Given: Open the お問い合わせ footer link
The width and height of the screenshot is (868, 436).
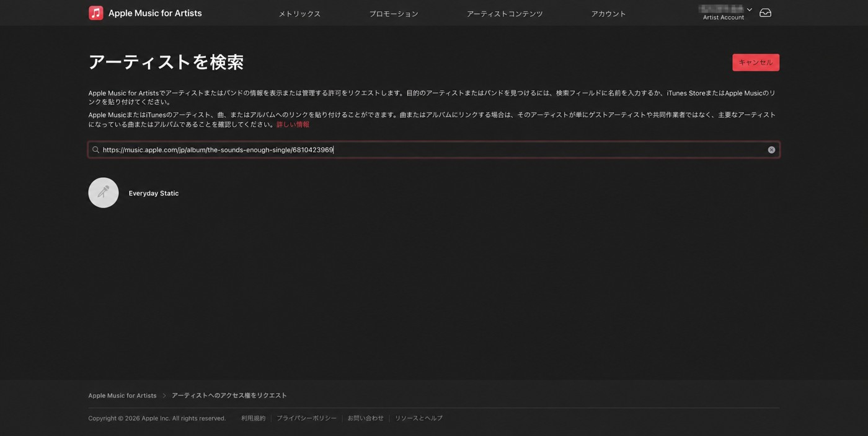Looking at the screenshot, I should coord(365,419).
